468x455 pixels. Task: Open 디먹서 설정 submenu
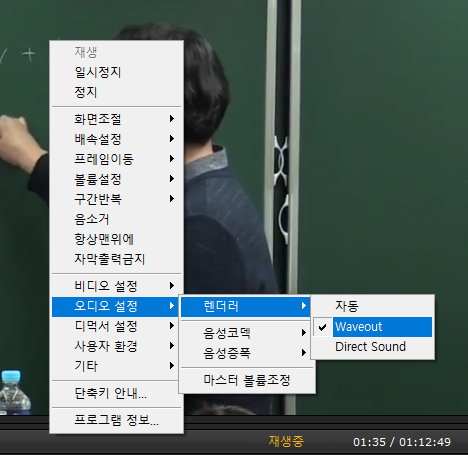point(116,326)
